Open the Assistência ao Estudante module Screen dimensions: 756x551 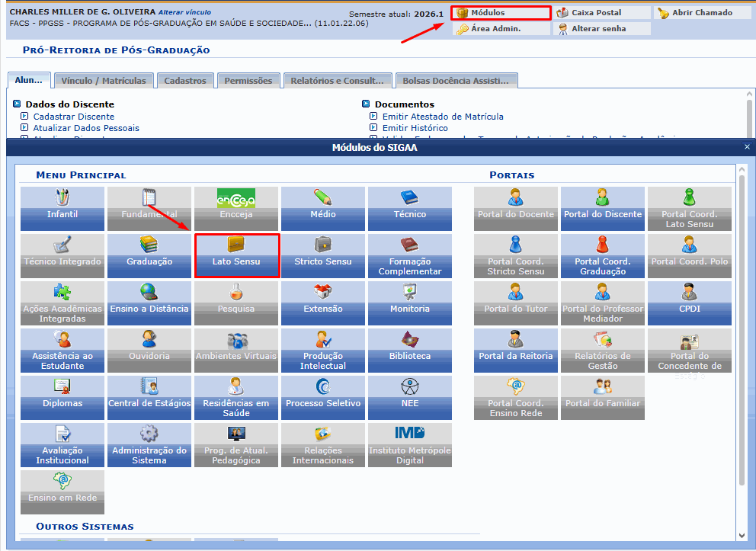[62, 351]
